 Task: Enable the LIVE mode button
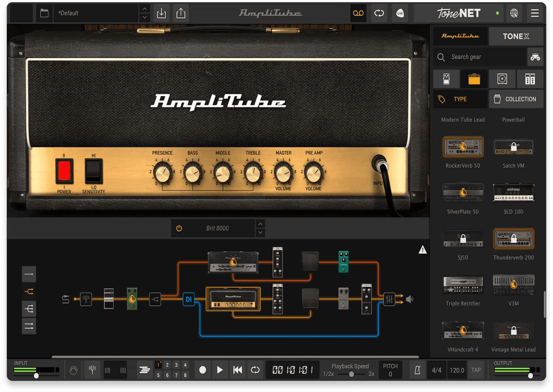[400, 13]
